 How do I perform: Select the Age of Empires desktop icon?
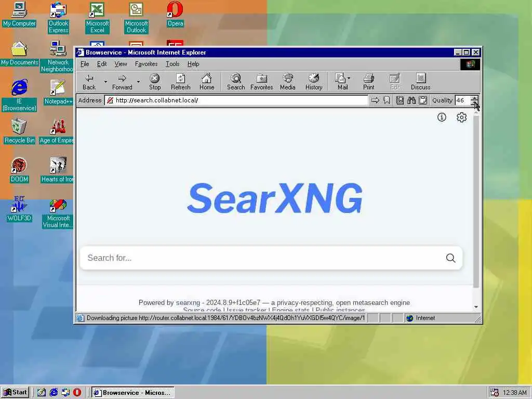pos(58,131)
